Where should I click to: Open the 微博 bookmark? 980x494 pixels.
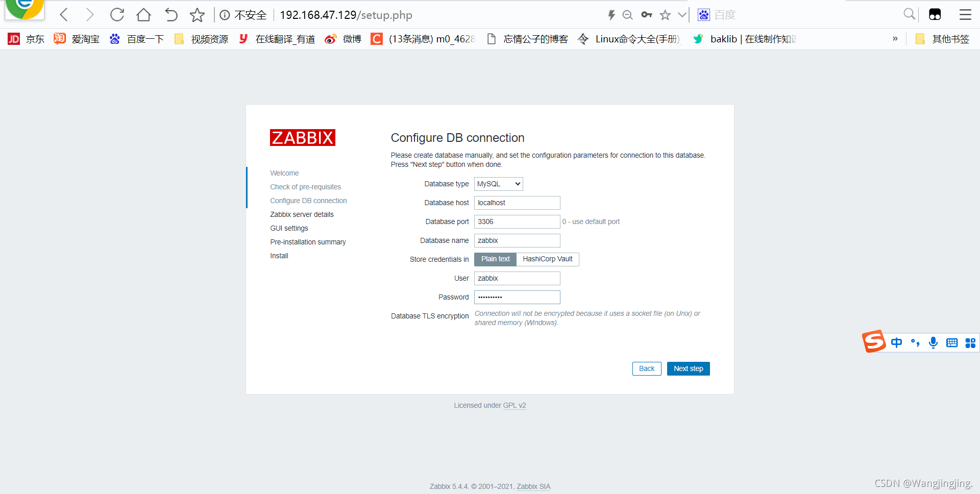(343, 39)
